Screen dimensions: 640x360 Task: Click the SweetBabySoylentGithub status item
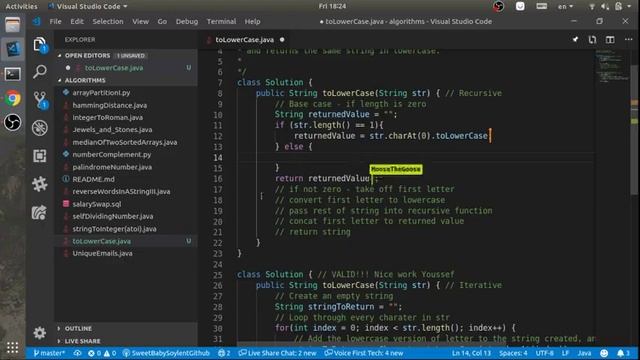(x=166, y=353)
